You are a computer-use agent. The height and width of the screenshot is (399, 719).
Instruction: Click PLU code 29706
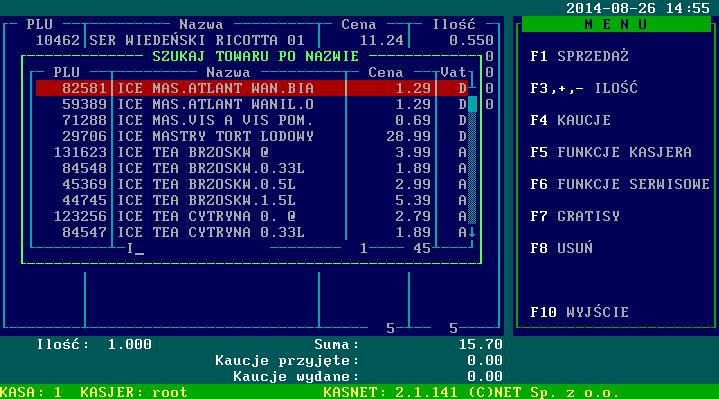[84, 136]
